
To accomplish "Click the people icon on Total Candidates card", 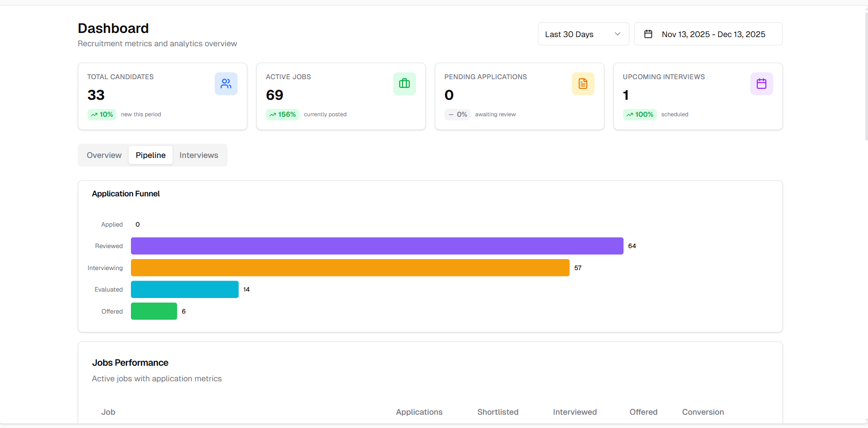I will [x=226, y=83].
